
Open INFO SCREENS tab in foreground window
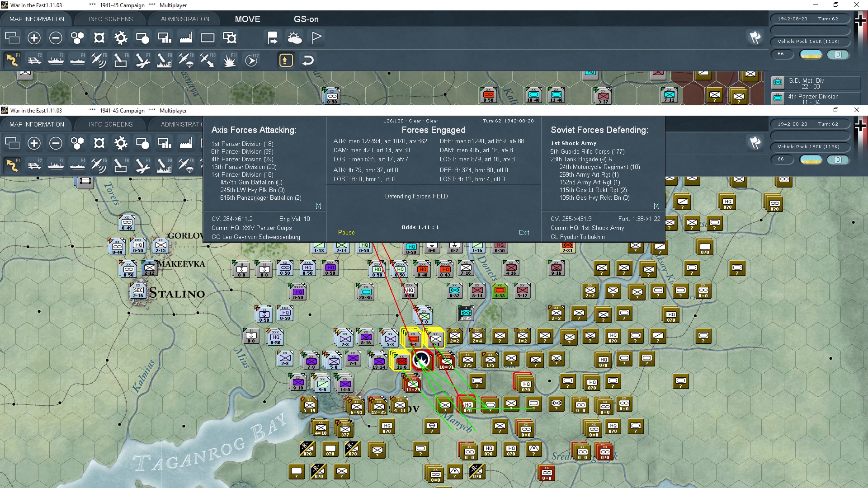tap(111, 124)
